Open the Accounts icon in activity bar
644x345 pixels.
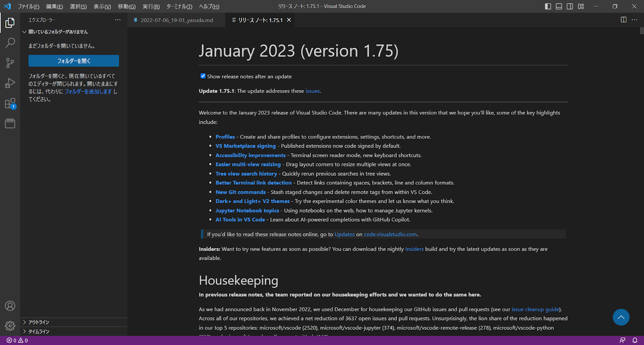(x=10, y=306)
